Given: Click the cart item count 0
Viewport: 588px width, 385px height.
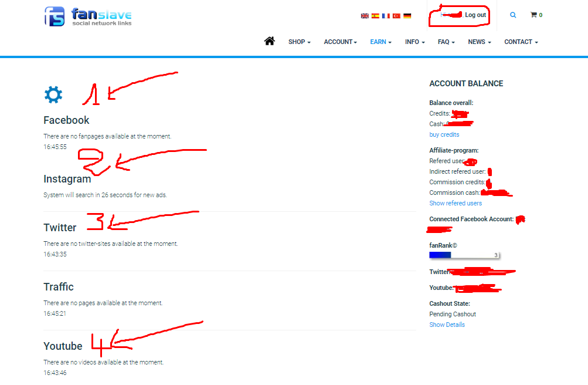Looking at the screenshot, I should [541, 15].
